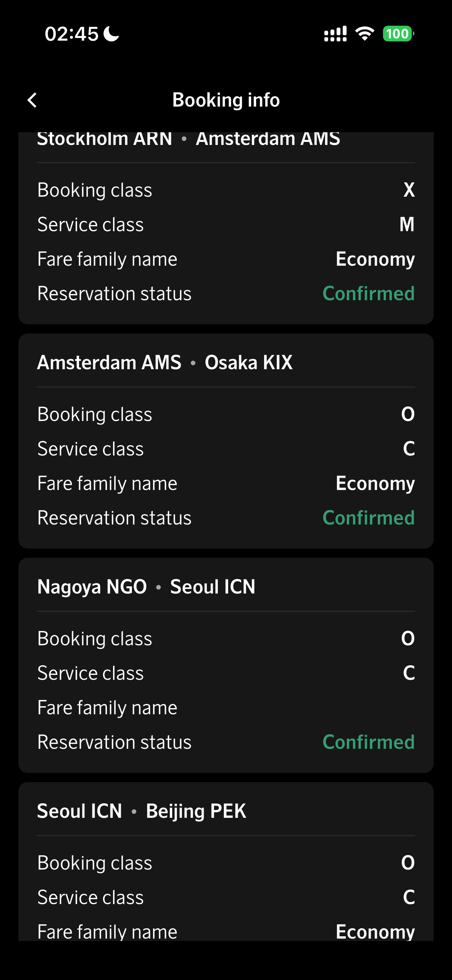Tap Economy fare family for Amsterdam–Osaka
Screen dimensions: 452x980
[375, 483]
